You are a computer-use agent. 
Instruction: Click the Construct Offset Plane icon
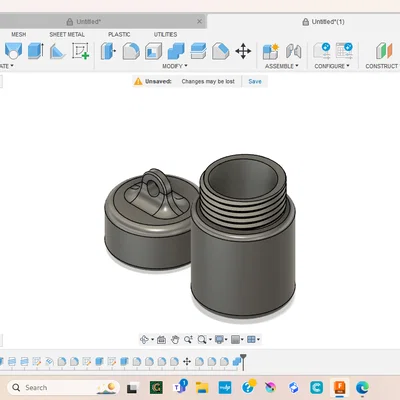point(384,51)
